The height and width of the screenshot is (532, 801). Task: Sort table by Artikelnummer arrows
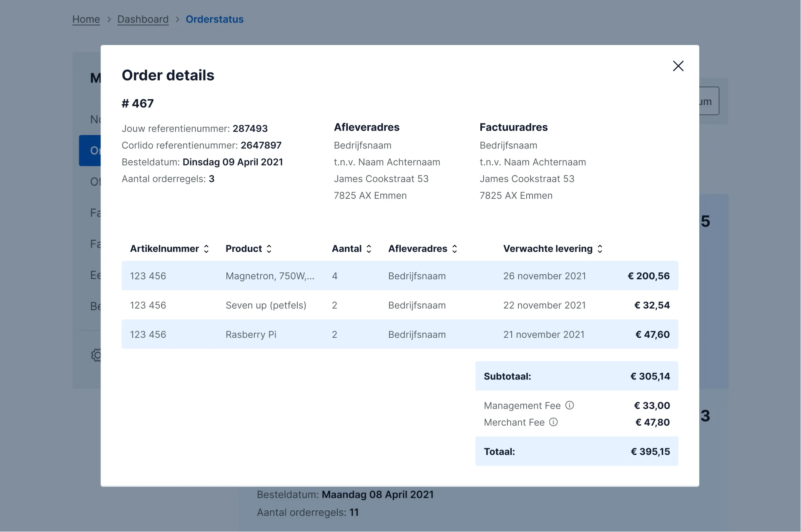(x=206, y=249)
